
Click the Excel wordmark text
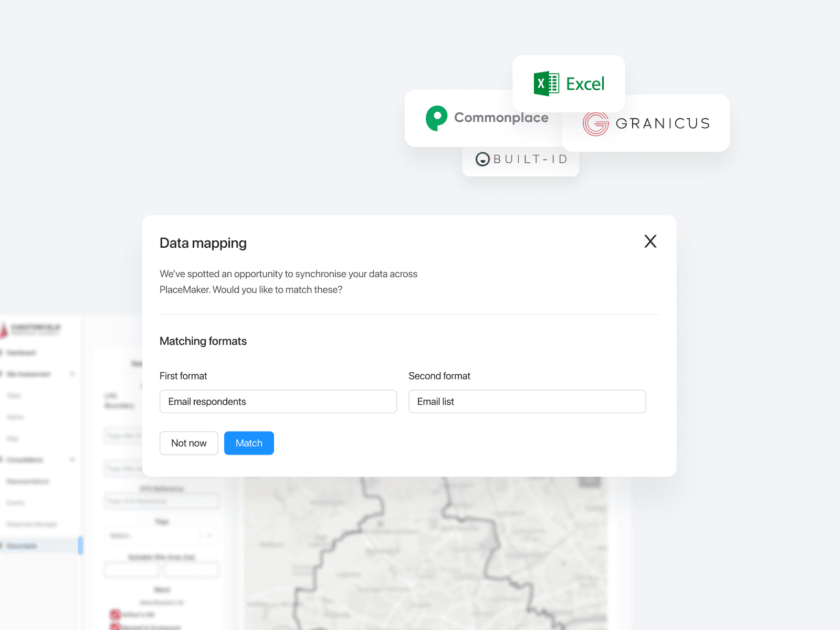click(585, 84)
